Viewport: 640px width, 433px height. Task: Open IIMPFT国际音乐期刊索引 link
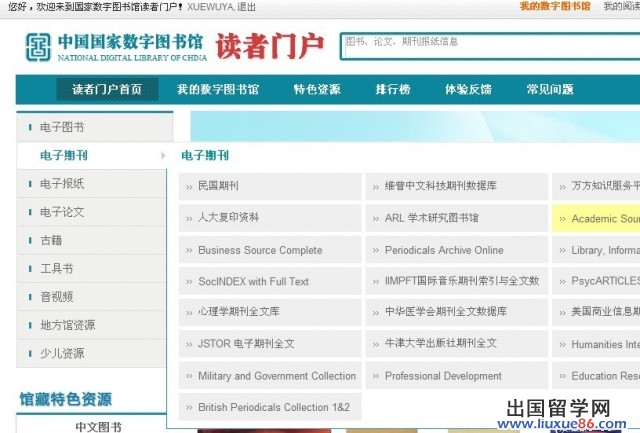pyautogui.click(x=457, y=281)
